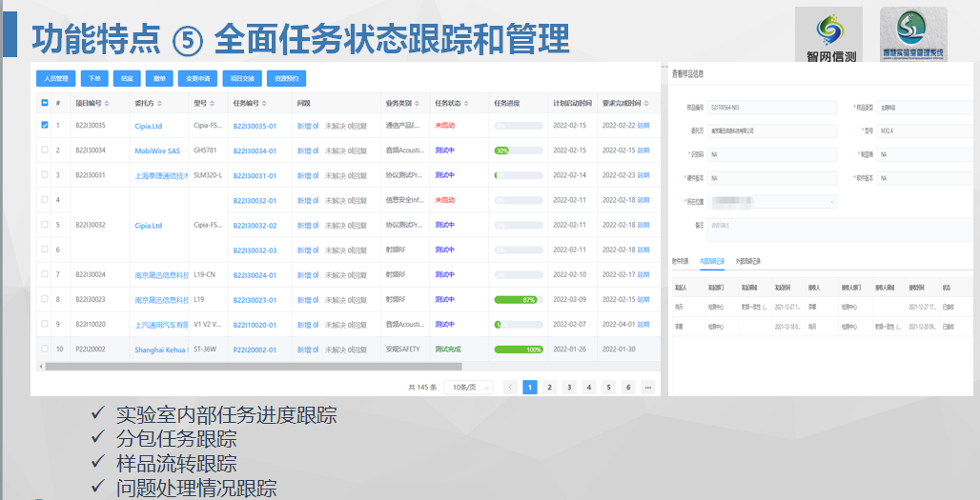The height and width of the screenshot is (500, 980).
Task: Jump to page 3 of results
Action: point(569,387)
